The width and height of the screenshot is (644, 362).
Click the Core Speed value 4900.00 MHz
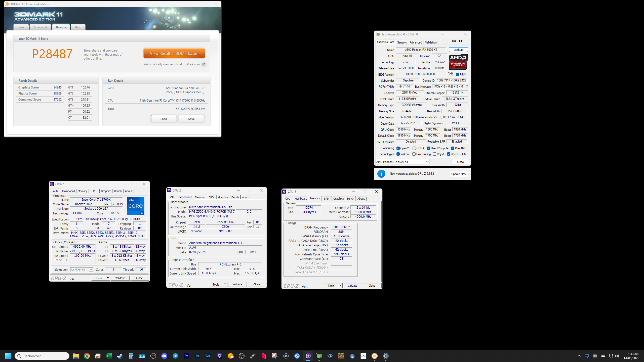tap(82, 247)
